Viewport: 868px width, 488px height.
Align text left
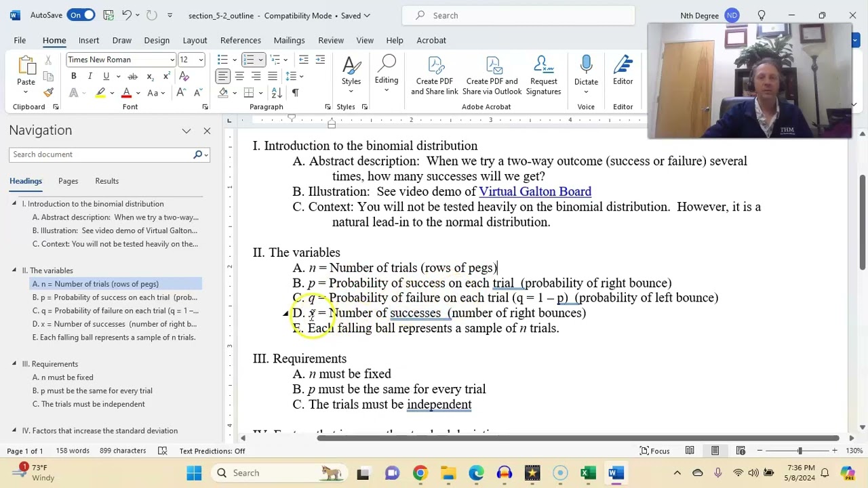coord(223,76)
